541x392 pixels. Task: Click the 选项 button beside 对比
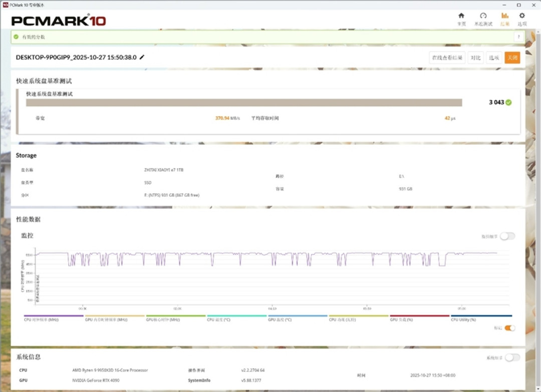(x=494, y=58)
